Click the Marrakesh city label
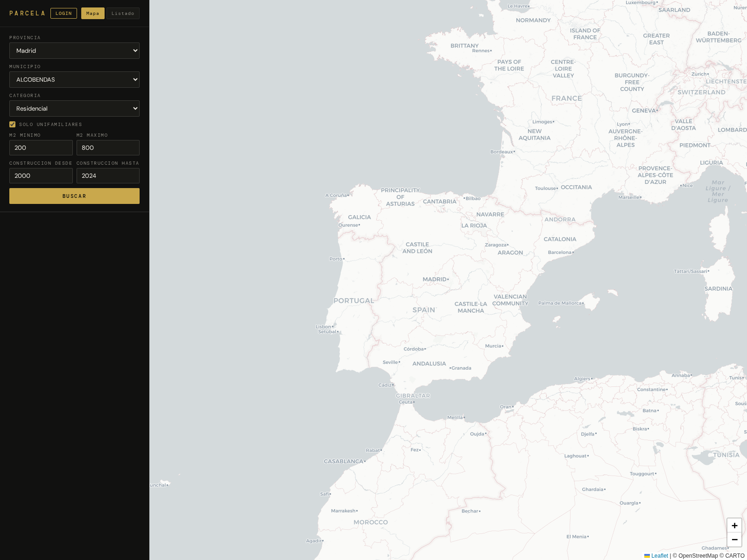The image size is (747, 560). coord(344,511)
